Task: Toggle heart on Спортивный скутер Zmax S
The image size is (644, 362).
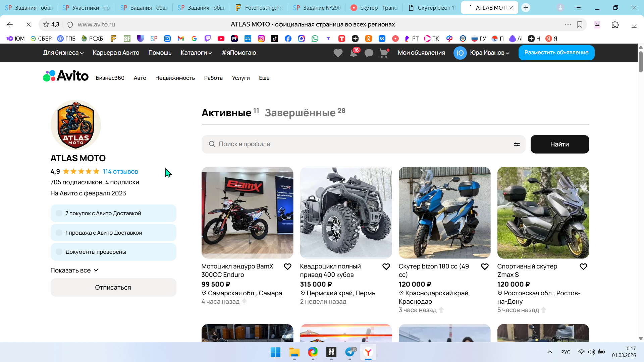Action: tap(583, 267)
